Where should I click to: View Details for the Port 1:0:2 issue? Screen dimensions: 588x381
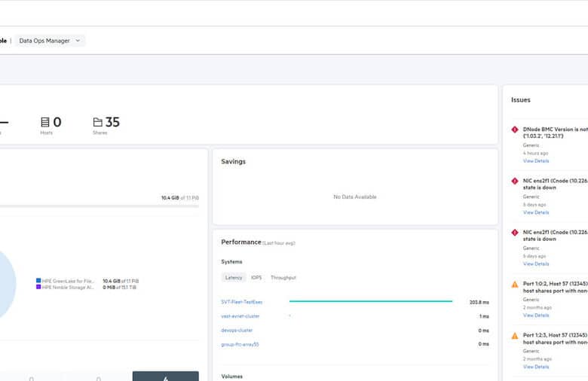click(x=536, y=315)
